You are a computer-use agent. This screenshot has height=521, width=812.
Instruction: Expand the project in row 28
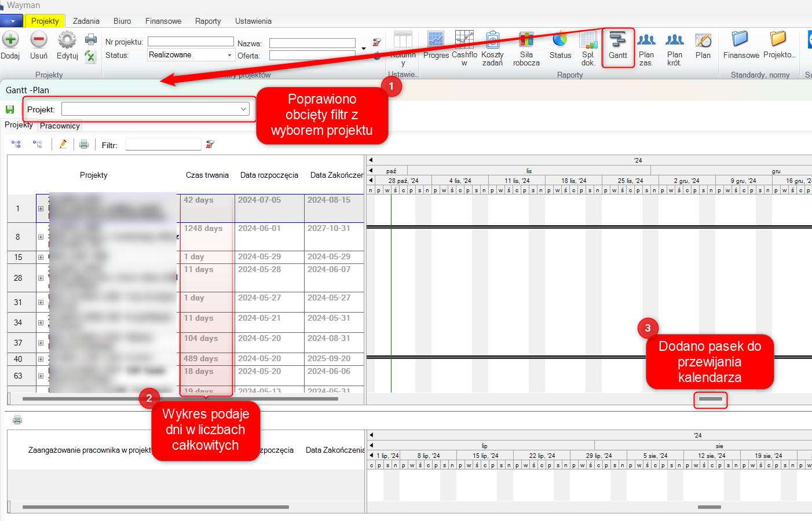coord(41,278)
